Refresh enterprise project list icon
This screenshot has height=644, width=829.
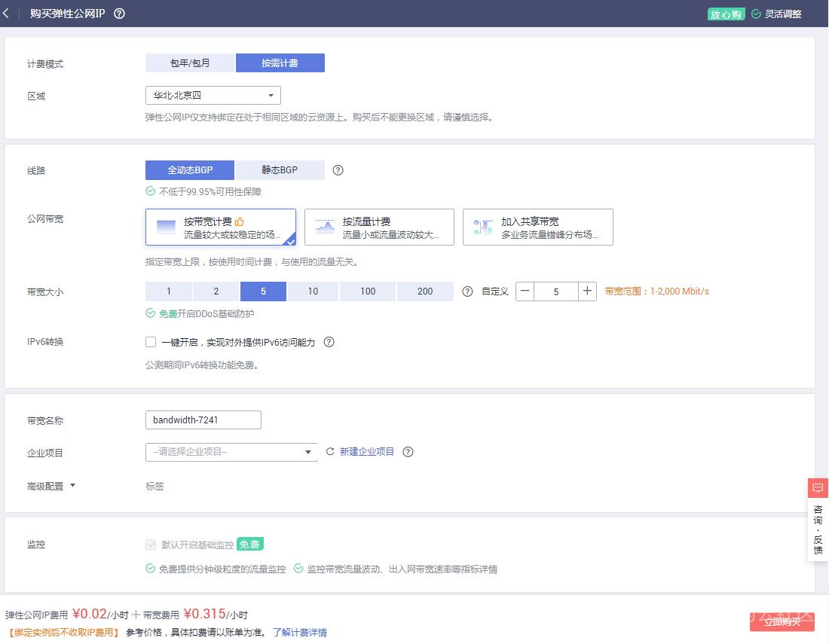click(x=330, y=452)
